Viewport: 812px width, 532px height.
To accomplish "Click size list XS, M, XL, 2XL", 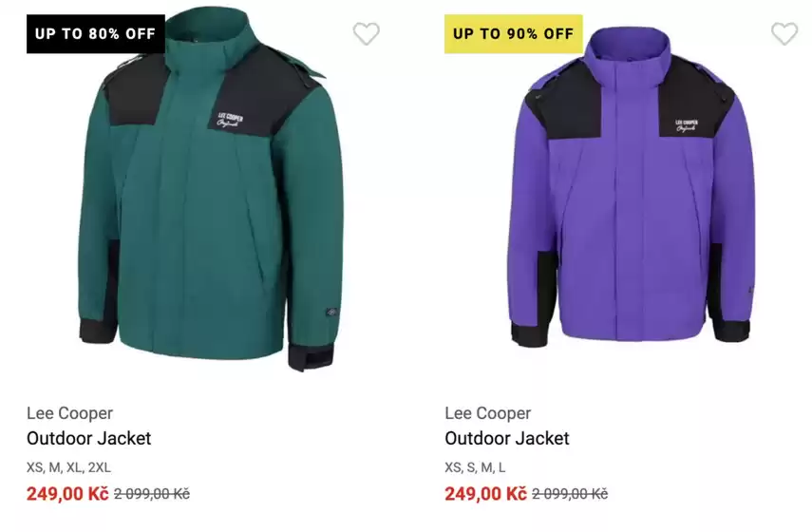I will (x=68, y=467).
